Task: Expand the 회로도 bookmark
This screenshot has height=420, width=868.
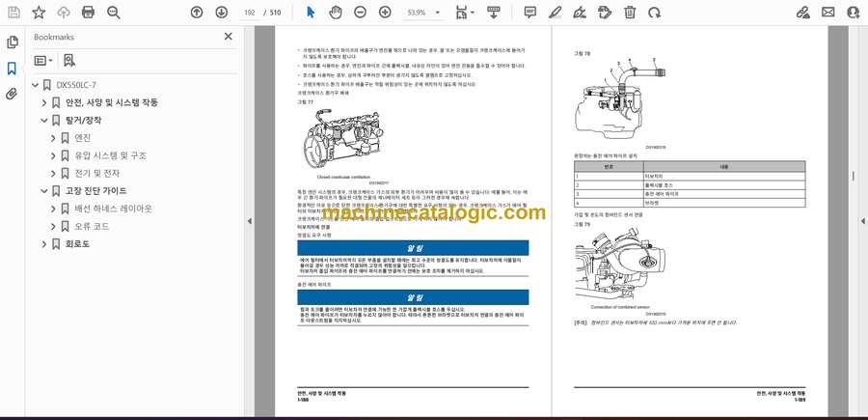Action: pos(43,244)
